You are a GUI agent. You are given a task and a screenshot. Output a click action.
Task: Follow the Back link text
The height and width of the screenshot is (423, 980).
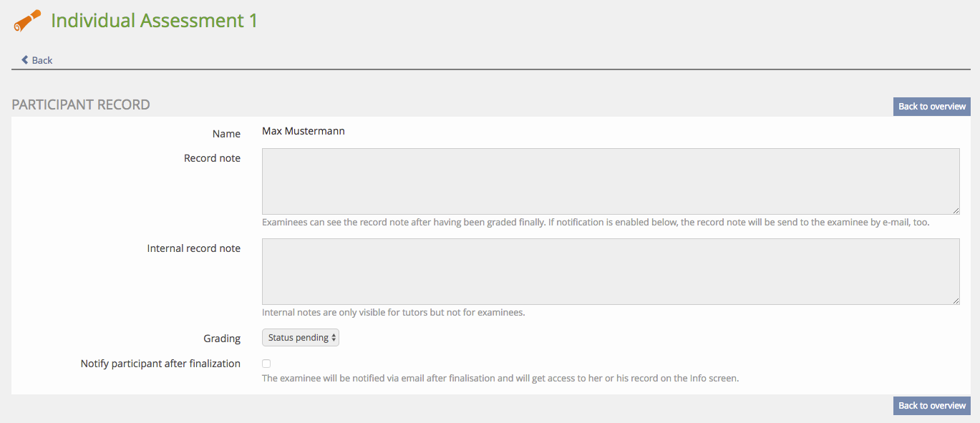point(42,60)
